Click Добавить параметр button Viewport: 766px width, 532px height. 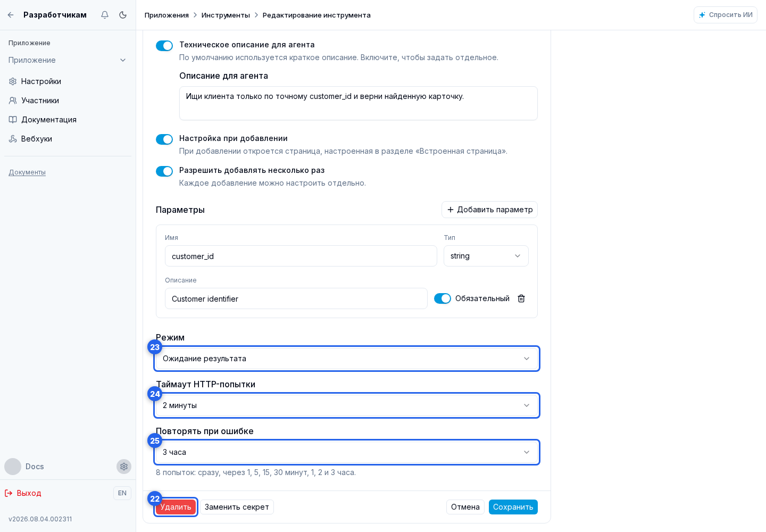pos(489,210)
